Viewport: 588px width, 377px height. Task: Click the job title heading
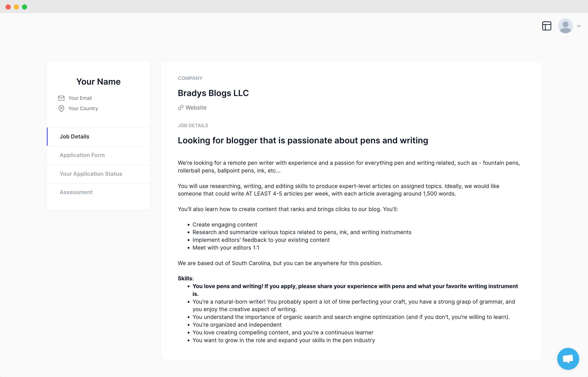(x=303, y=140)
